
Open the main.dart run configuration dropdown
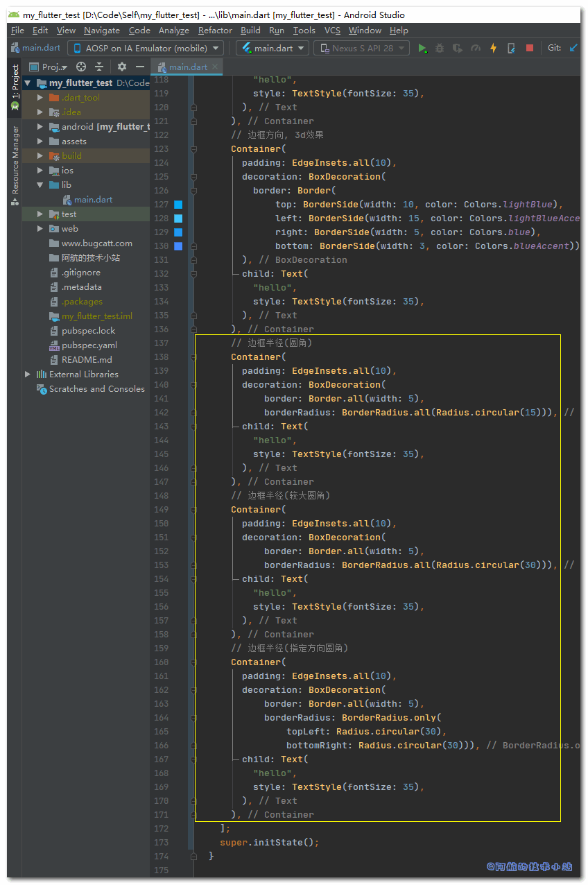[x=273, y=48]
